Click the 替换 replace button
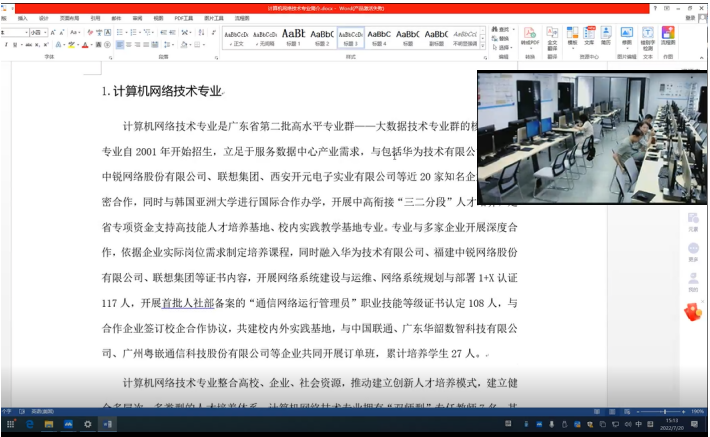Image resolution: width=710 pixels, height=437 pixels. (502, 38)
